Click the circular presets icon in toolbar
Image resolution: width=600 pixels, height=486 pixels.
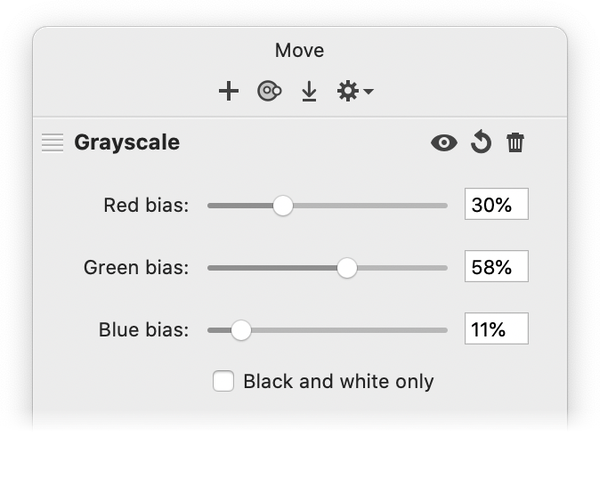click(269, 92)
